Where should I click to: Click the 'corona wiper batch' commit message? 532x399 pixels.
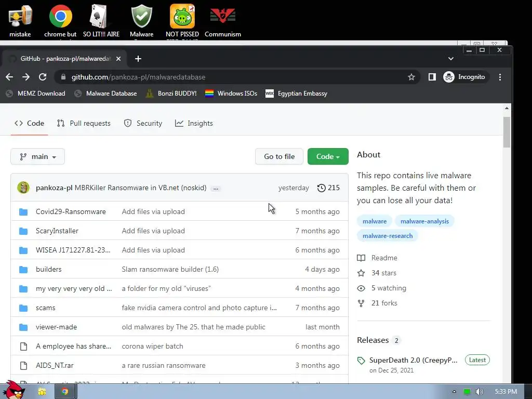coord(152,346)
